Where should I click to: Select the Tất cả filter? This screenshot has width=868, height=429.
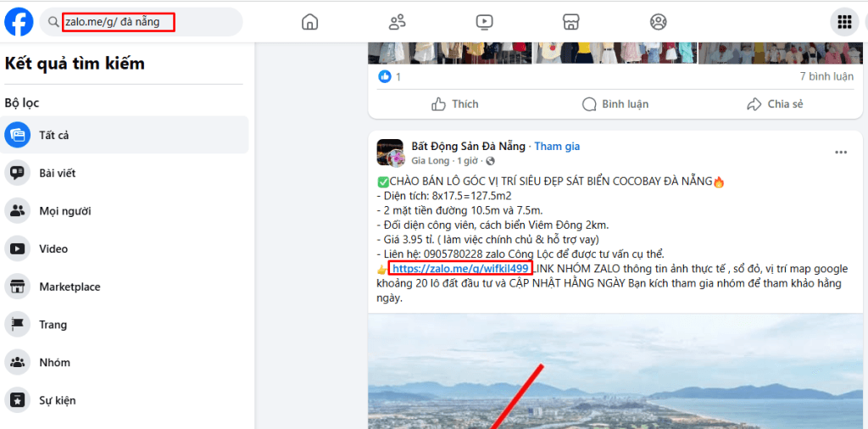click(x=54, y=135)
